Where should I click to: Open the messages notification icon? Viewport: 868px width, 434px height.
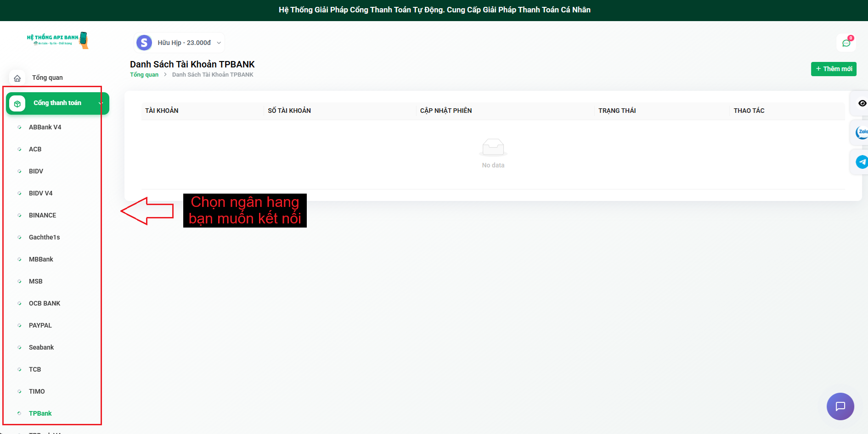tap(846, 43)
